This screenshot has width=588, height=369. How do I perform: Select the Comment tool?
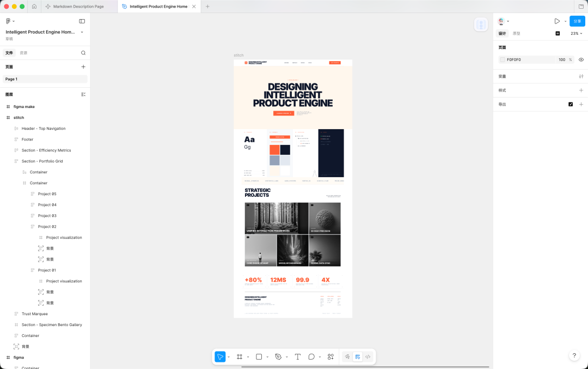point(311,356)
